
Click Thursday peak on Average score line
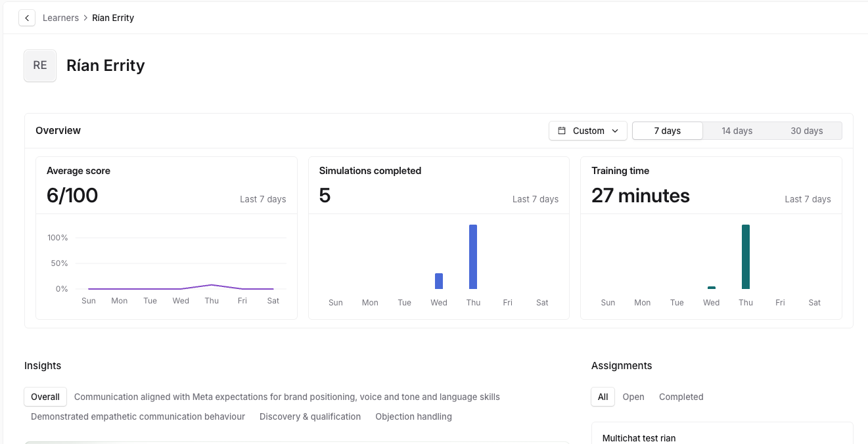click(212, 285)
